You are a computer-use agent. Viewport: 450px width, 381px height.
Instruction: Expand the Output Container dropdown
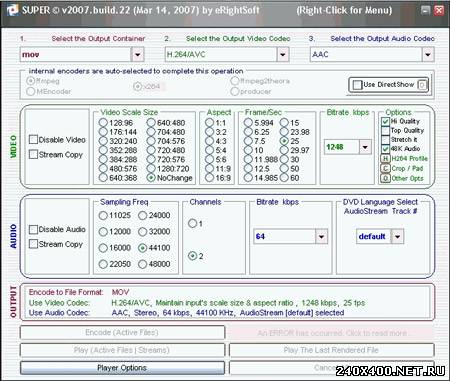[137, 55]
